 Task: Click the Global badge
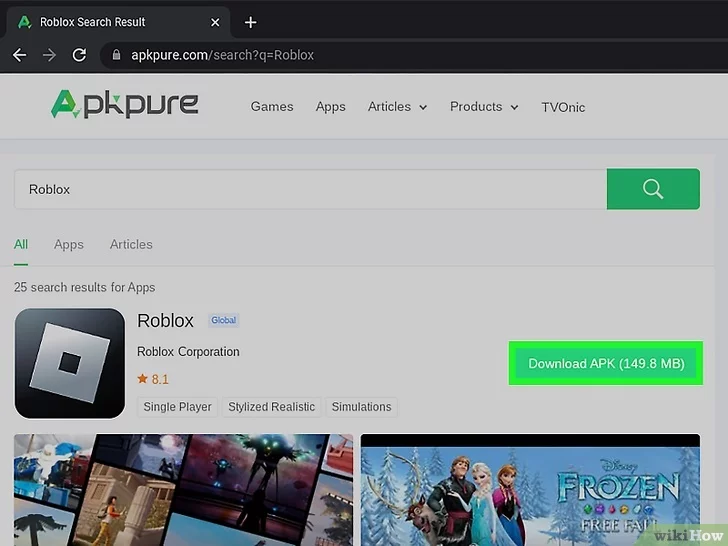223,320
